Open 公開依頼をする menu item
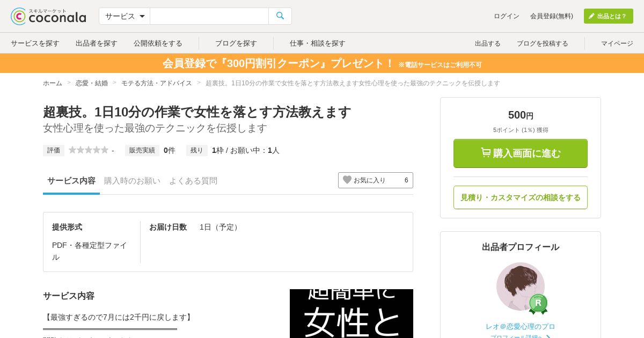The image size is (644, 338). 158,43
